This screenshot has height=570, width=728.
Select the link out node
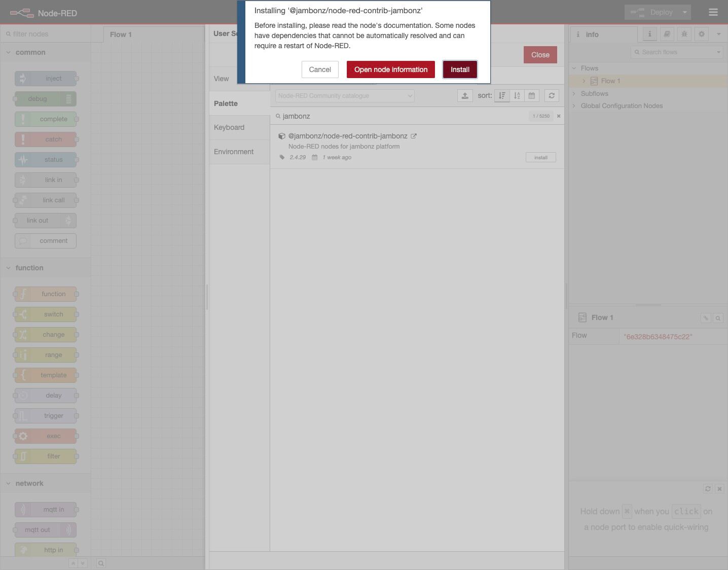click(46, 221)
